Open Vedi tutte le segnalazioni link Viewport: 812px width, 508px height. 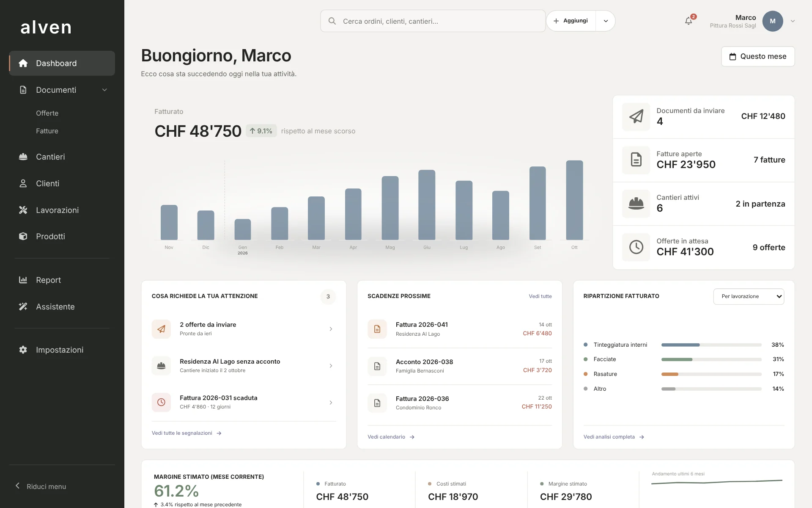(x=187, y=433)
